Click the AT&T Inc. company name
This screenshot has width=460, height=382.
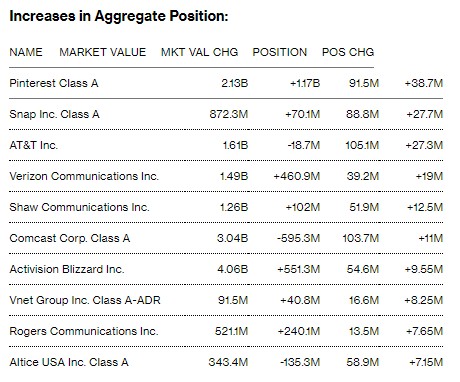[34, 145]
